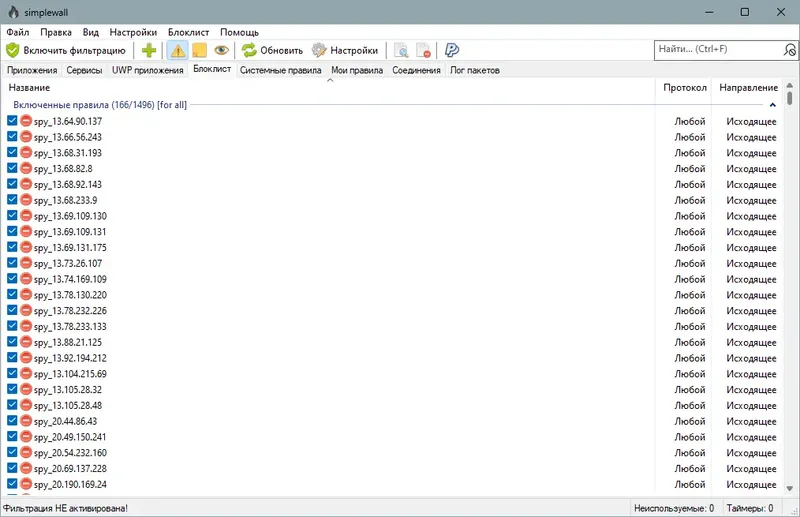Screen dimensions: 800x517
Task: Open the Настройки menu
Action: tap(133, 32)
